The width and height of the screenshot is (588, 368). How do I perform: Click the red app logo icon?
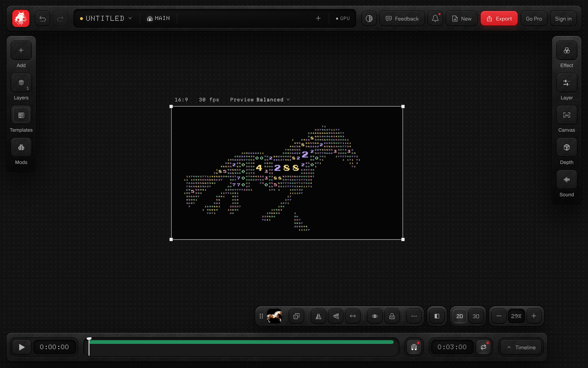pyautogui.click(x=21, y=19)
